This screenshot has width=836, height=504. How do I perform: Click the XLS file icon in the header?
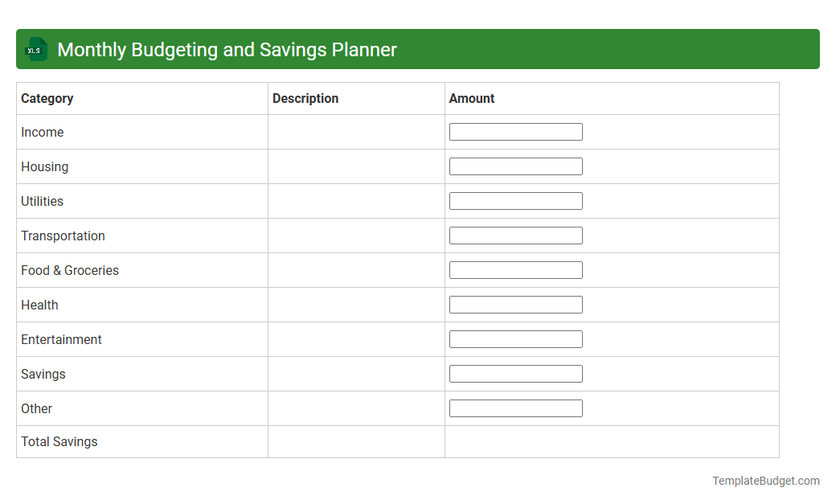(x=35, y=49)
